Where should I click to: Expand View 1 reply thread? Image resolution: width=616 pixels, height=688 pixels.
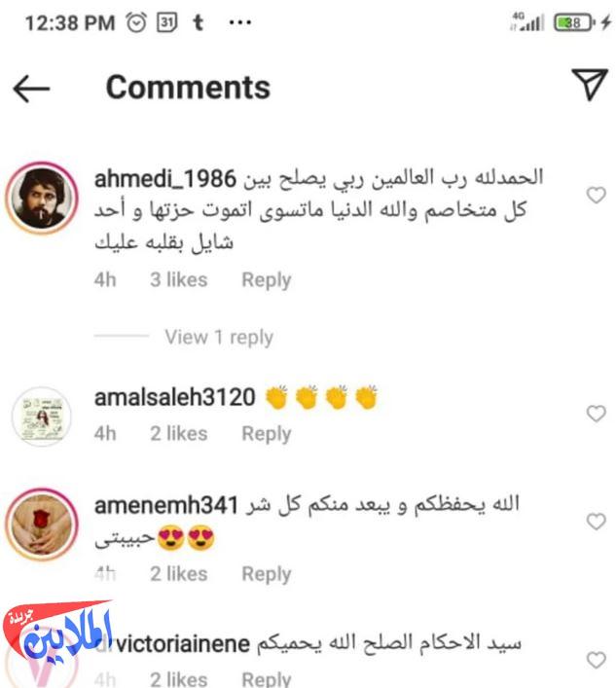coord(219,338)
